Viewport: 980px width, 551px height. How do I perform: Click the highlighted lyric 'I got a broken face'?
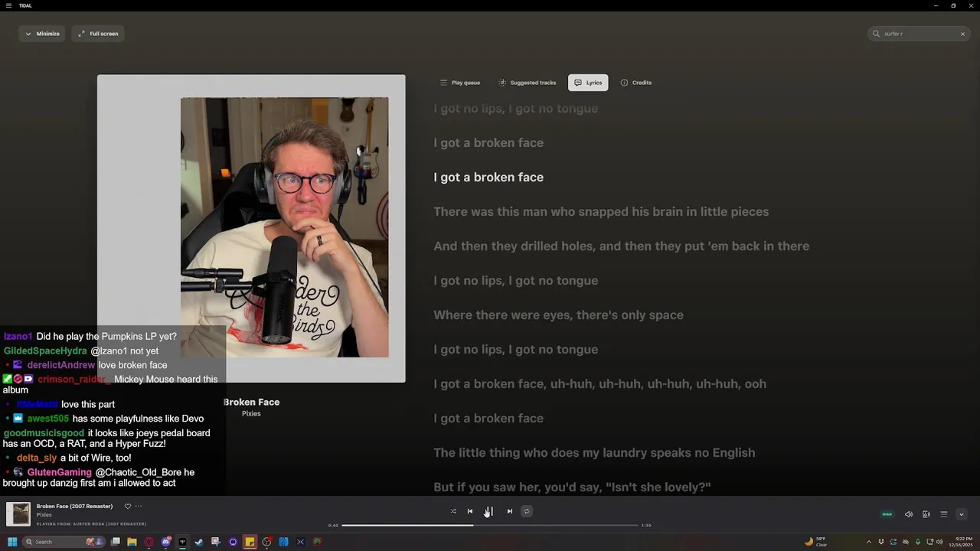click(488, 178)
